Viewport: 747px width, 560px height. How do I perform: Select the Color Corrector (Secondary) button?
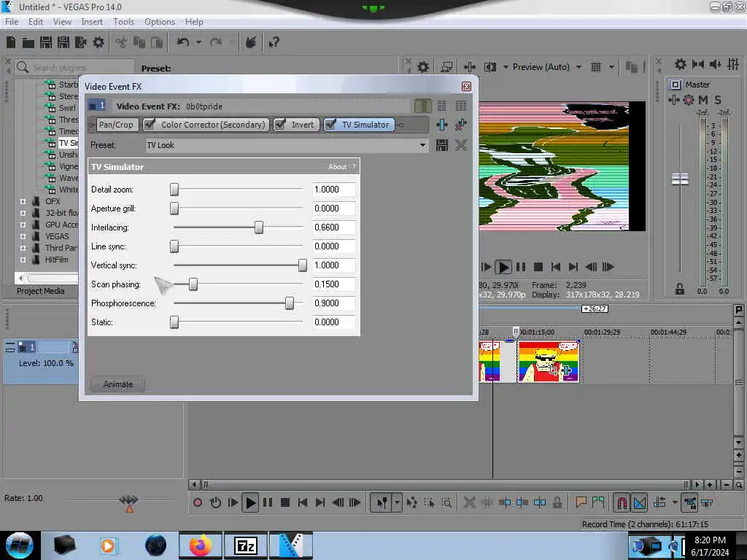212,125
